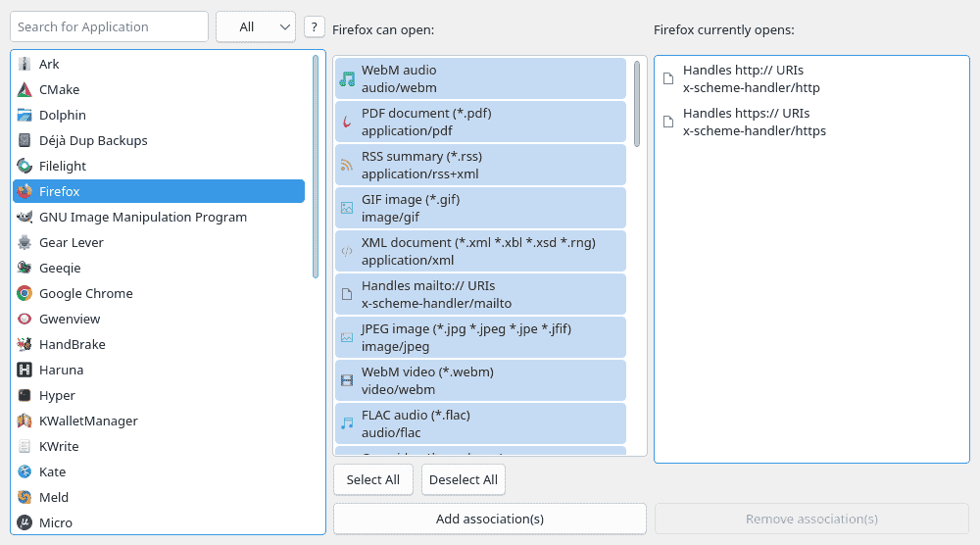Viewport: 980px width, 545px height.
Task: Toggle the audio/webm entry
Action: tap(480, 78)
